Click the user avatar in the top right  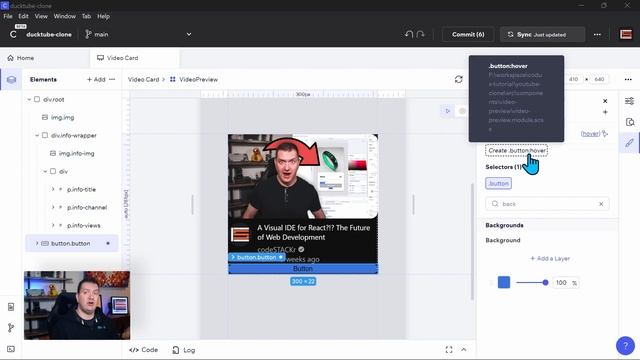click(x=626, y=34)
